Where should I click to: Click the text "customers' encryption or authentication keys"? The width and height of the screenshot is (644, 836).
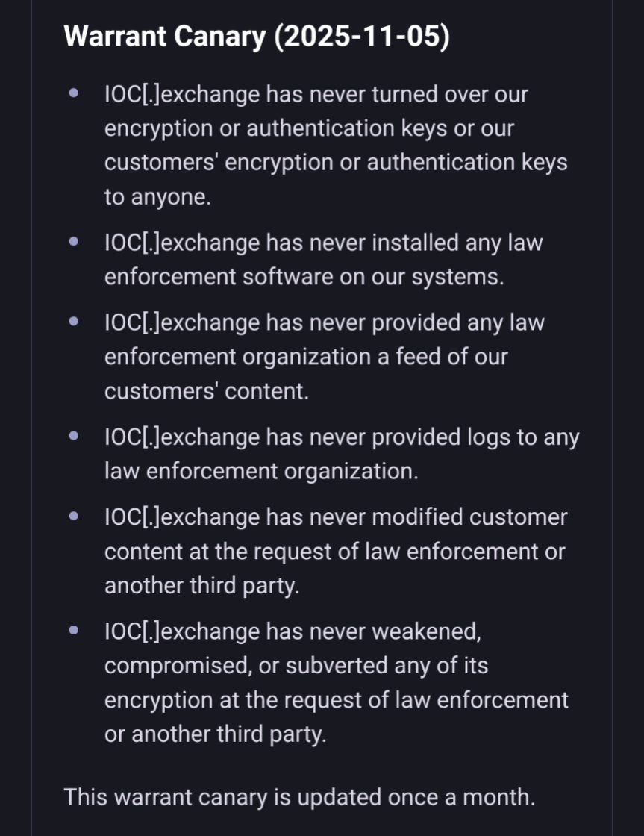click(336, 163)
